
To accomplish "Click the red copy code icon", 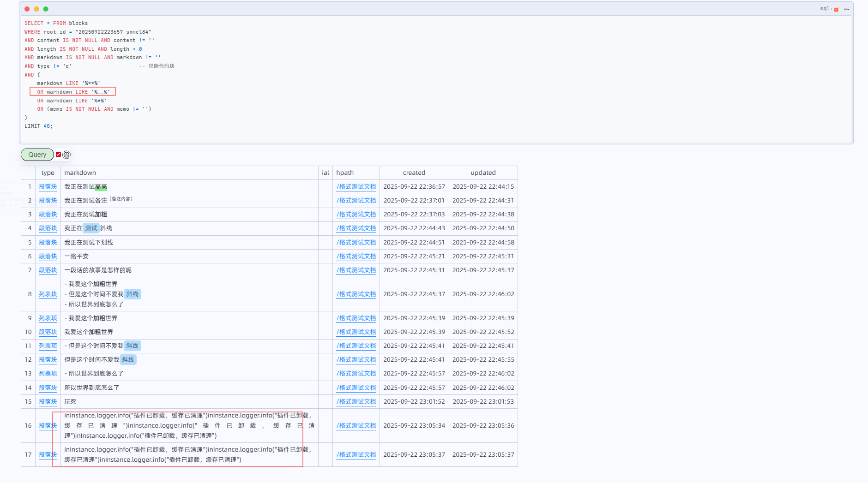I will 836,9.
